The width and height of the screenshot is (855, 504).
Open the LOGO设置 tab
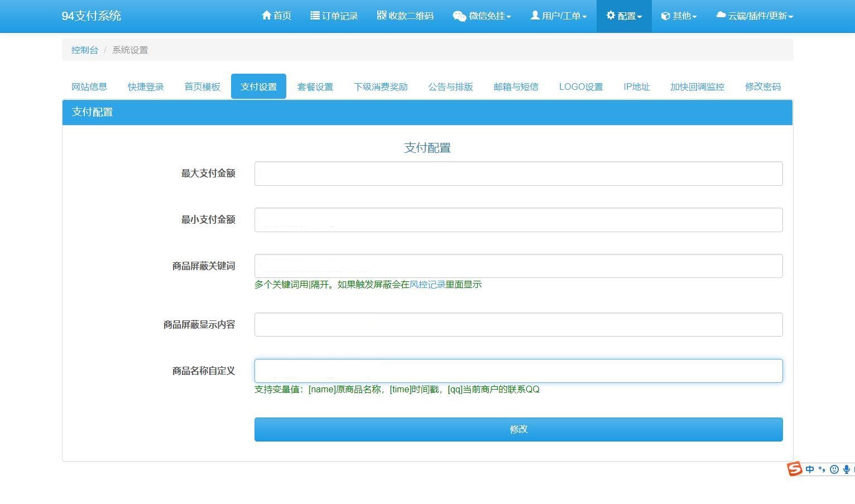(x=580, y=87)
